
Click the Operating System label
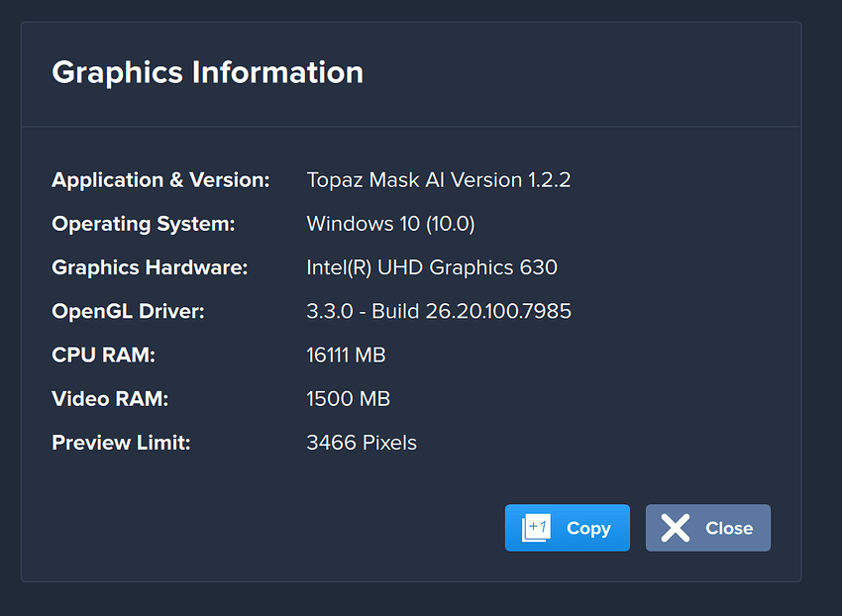tap(144, 224)
